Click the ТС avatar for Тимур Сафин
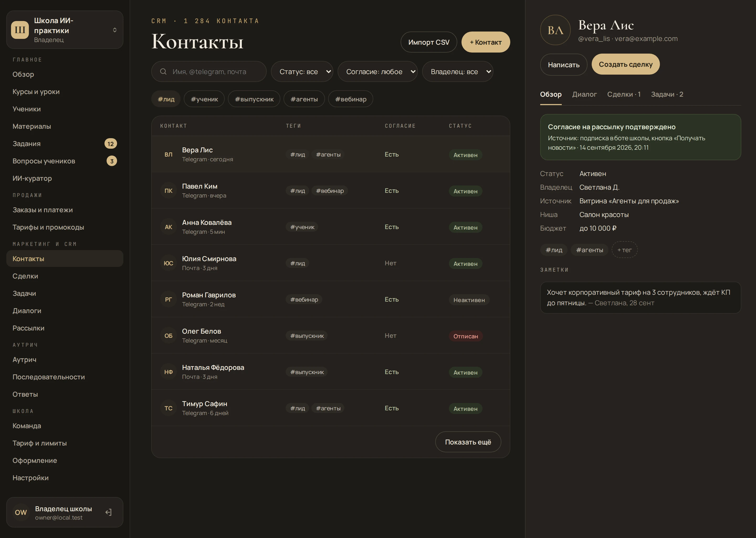The image size is (756, 538). pos(169,408)
